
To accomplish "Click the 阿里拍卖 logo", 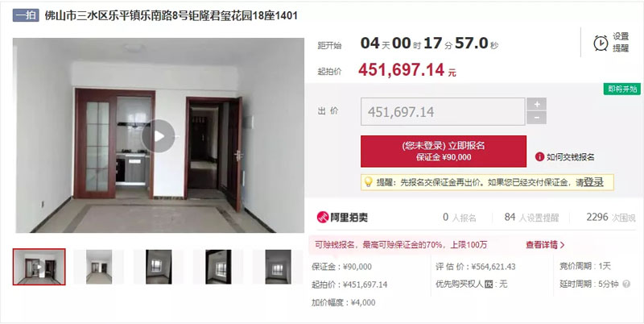I will click(343, 217).
